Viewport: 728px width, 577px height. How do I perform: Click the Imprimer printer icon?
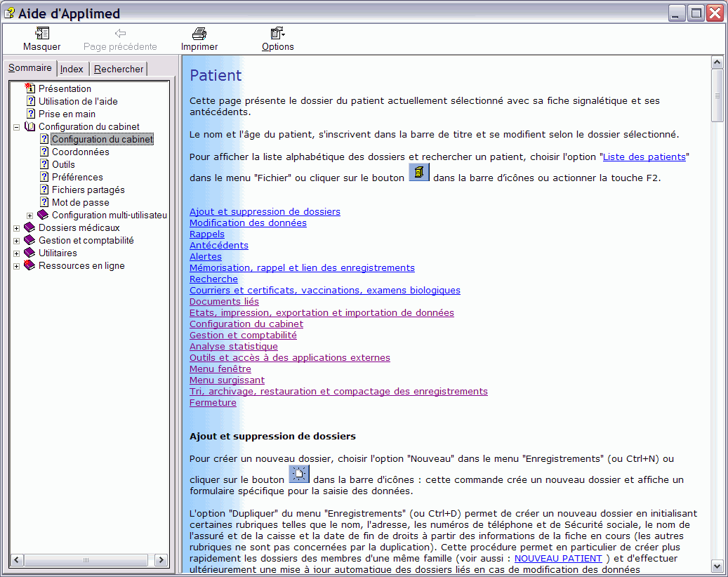click(x=199, y=33)
